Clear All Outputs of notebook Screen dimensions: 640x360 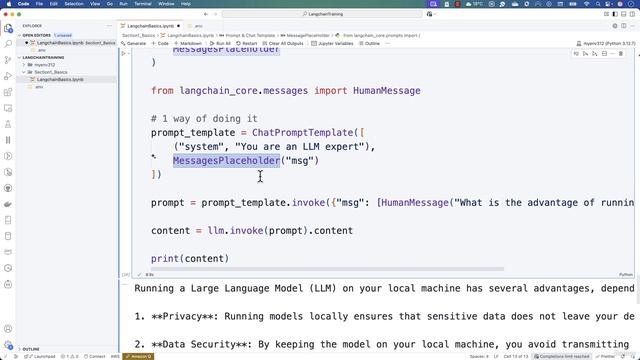coord(283,43)
